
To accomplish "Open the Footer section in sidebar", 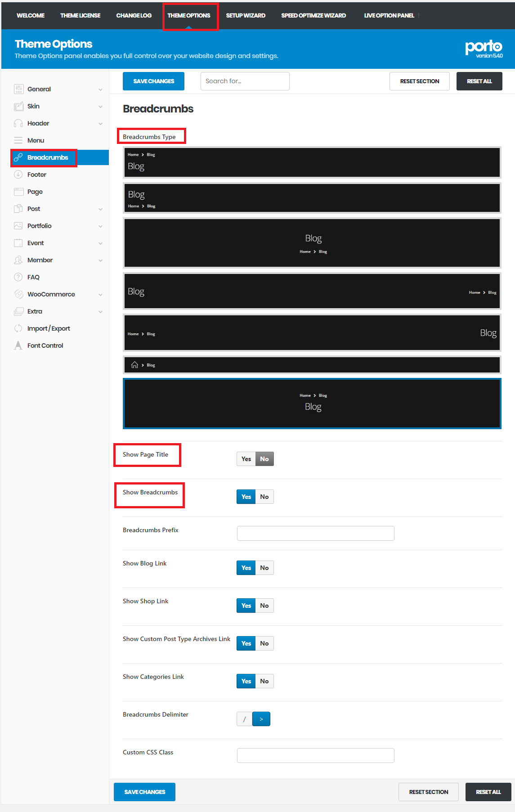I will point(37,175).
